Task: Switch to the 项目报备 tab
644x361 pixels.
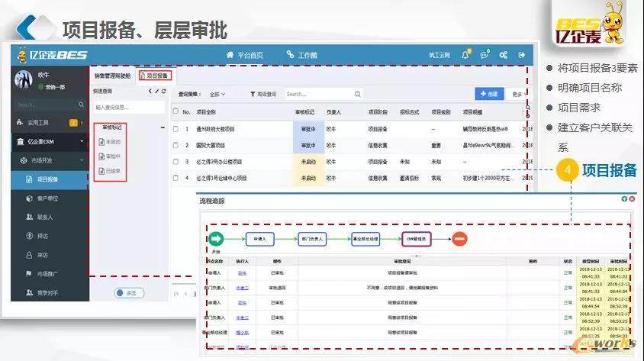Action: click(155, 76)
